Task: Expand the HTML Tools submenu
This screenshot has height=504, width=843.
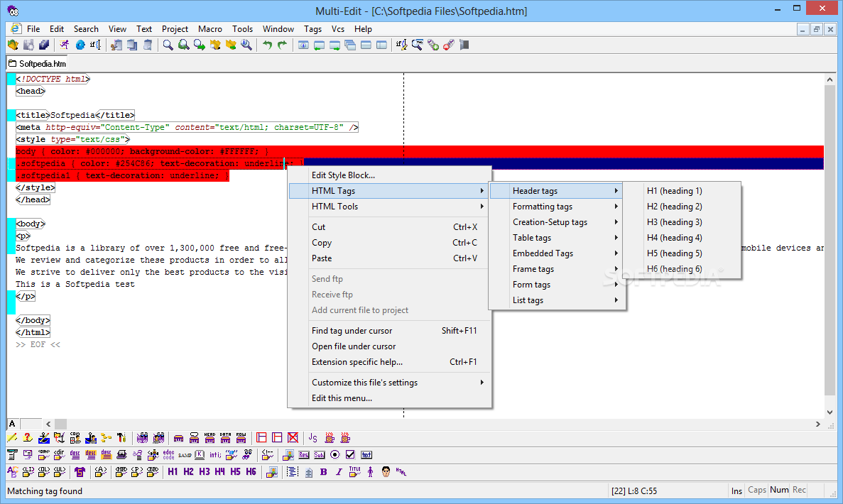Action: pos(390,207)
